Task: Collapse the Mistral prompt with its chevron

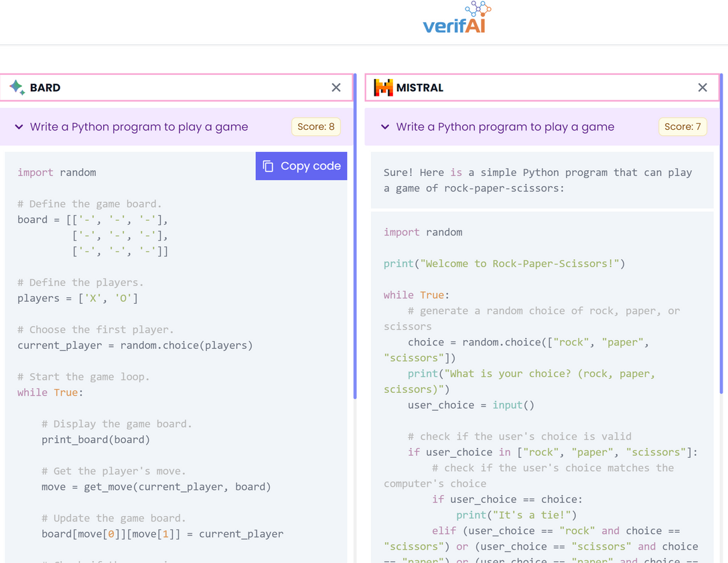Action: tap(385, 127)
